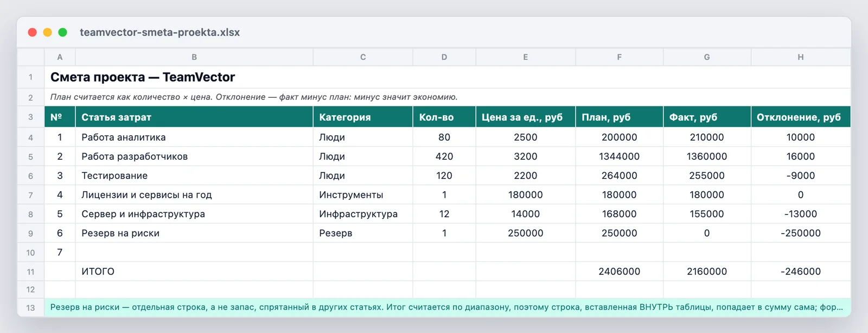Click the red close window button
The height and width of the screenshot is (333, 868).
(x=33, y=33)
